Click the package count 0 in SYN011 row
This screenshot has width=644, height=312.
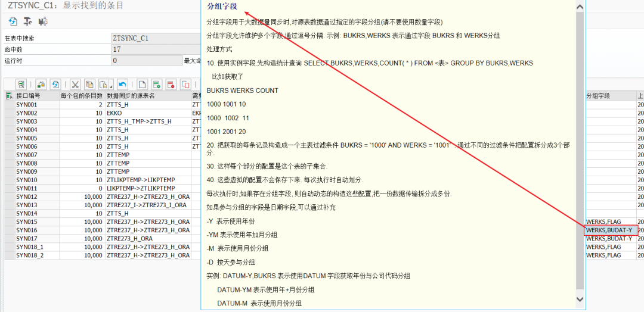point(82,188)
